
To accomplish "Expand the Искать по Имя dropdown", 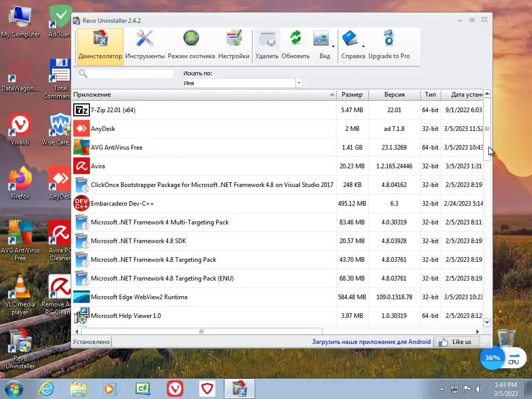I will tap(299, 83).
